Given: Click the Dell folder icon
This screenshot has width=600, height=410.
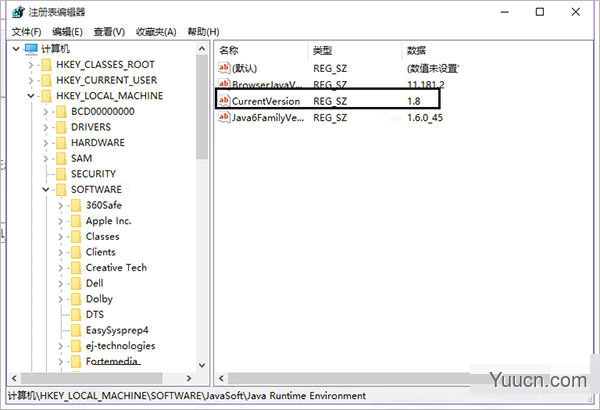Looking at the screenshot, I should click(x=76, y=284).
